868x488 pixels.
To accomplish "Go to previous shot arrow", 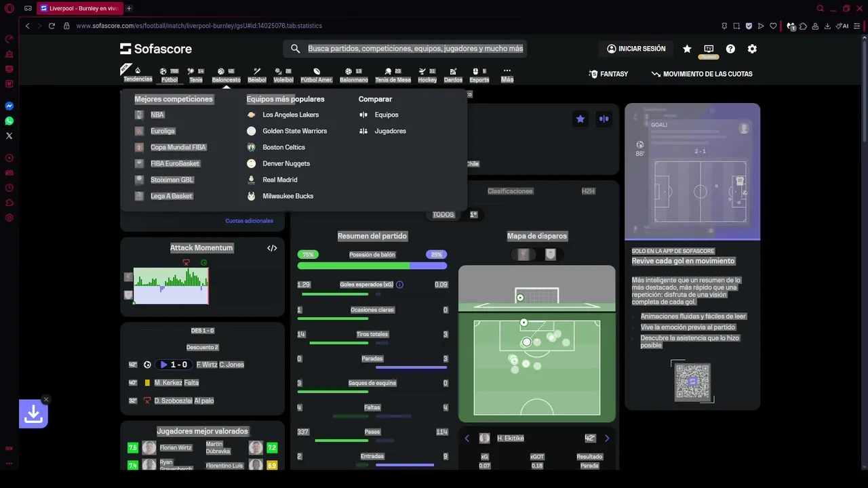I will pyautogui.click(x=467, y=439).
